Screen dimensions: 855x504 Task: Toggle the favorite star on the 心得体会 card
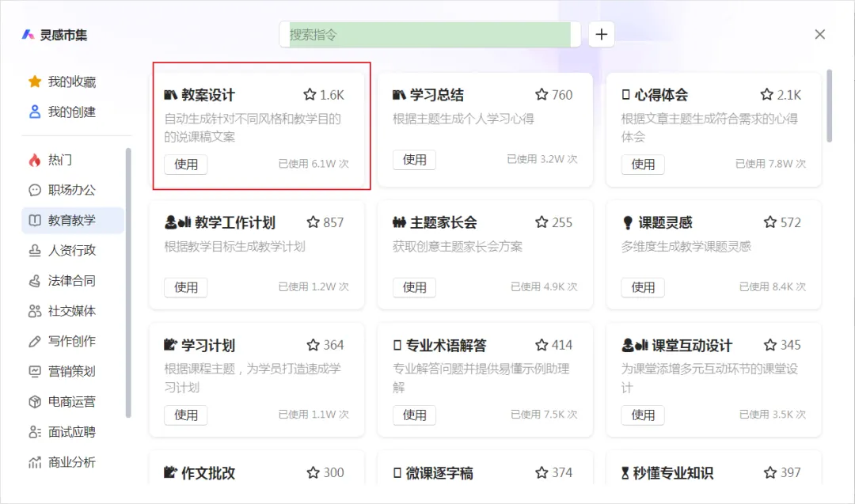click(766, 94)
